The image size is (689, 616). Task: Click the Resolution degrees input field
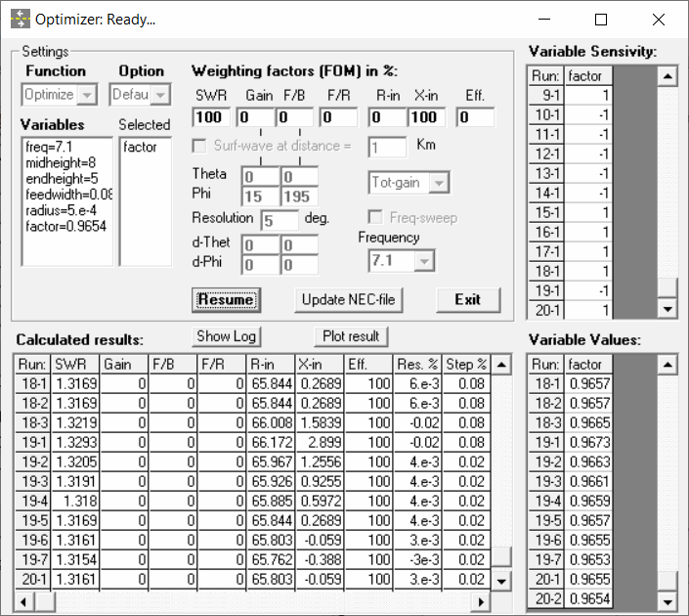pos(279,220)
